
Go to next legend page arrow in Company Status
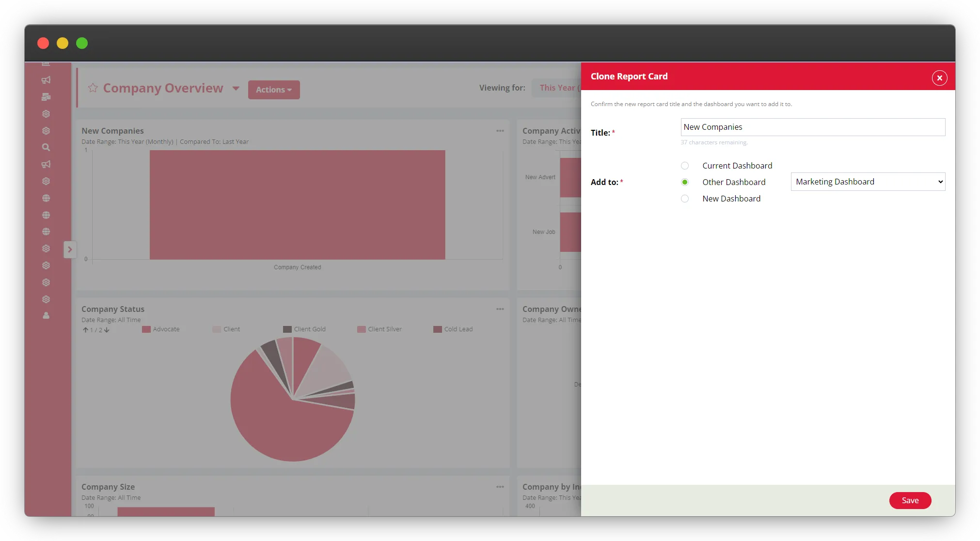pyautogui.click(x=107, y=330)
